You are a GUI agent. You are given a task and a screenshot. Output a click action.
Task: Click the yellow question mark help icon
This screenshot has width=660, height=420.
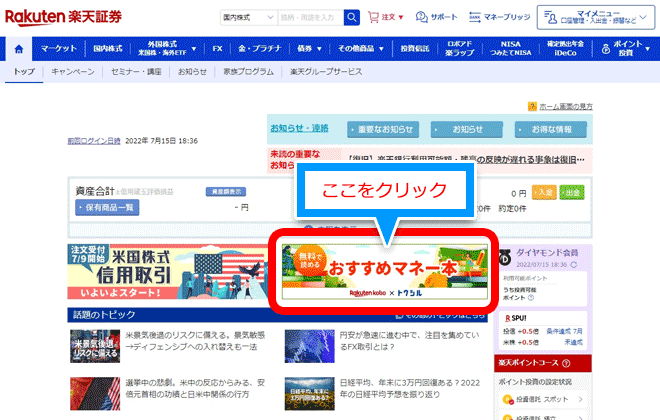coord(532,106)
